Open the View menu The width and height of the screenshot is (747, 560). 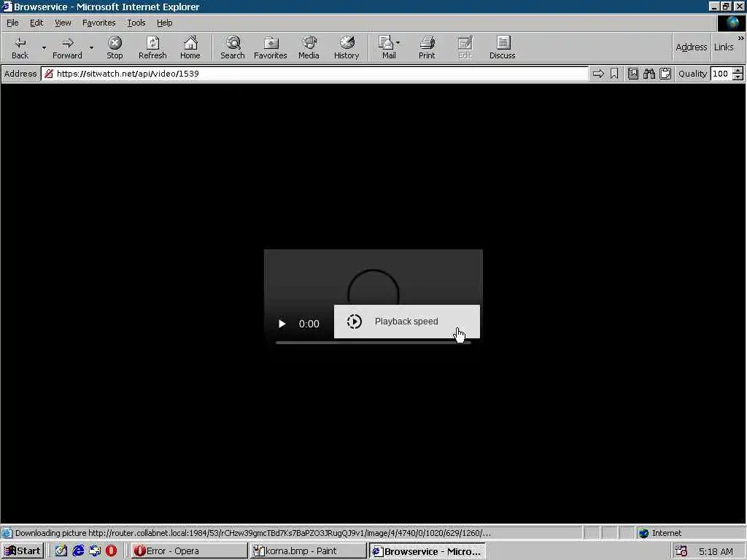[x=63, y=23]
